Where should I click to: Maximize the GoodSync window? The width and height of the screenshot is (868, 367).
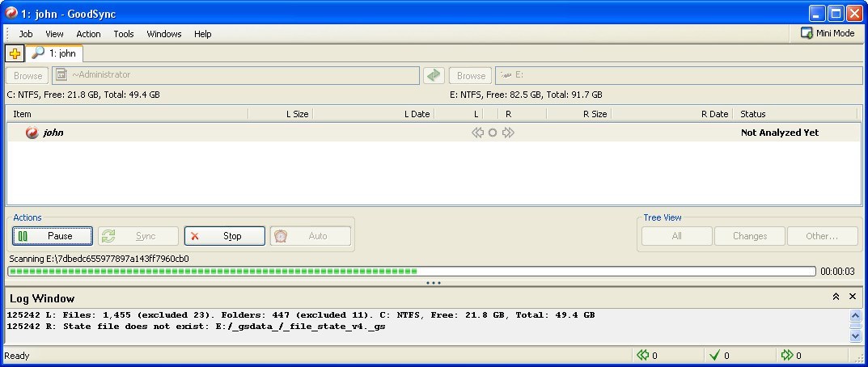[836, 13]
